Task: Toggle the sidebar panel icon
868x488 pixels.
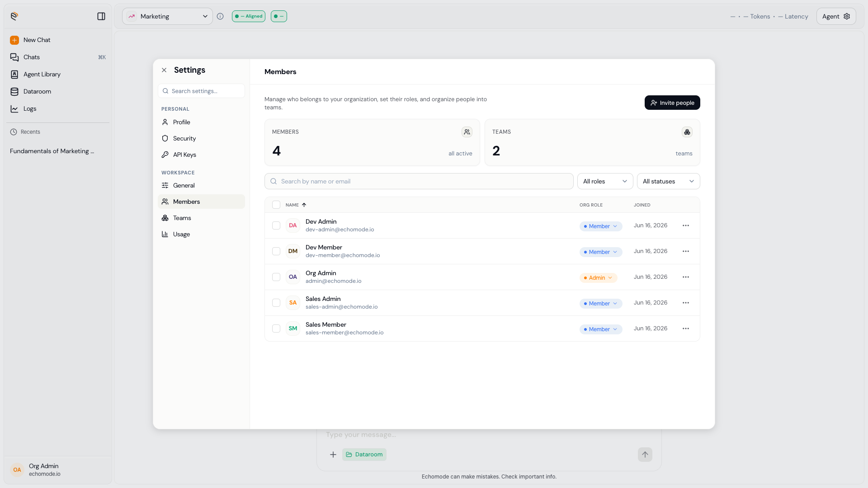Action: (101, 16)
